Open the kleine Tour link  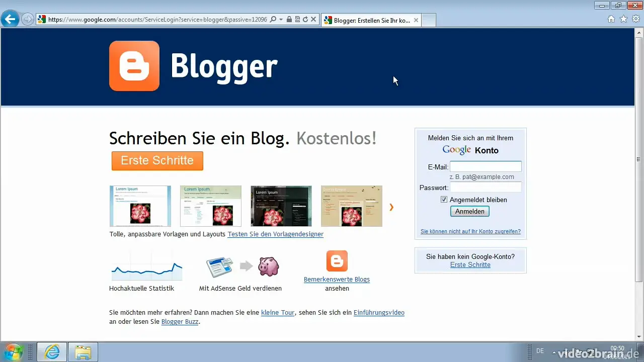pos(278,313)
